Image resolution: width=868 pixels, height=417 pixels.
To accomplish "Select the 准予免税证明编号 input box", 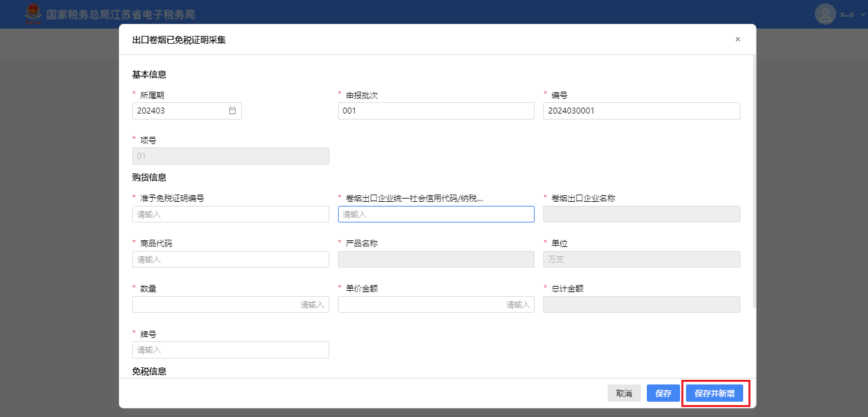I will point(230,214).
